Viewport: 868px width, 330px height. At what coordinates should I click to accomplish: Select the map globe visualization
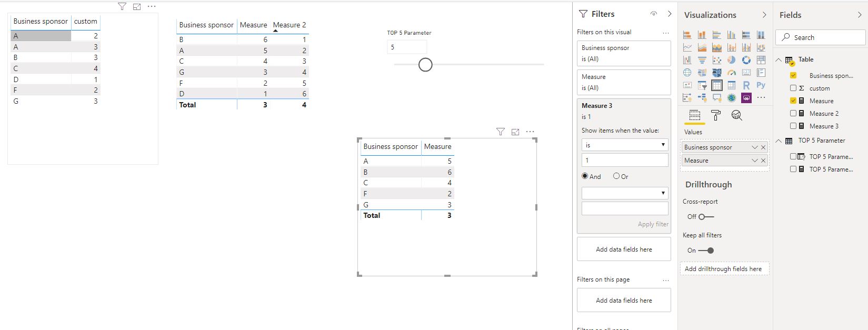point(687,73)
